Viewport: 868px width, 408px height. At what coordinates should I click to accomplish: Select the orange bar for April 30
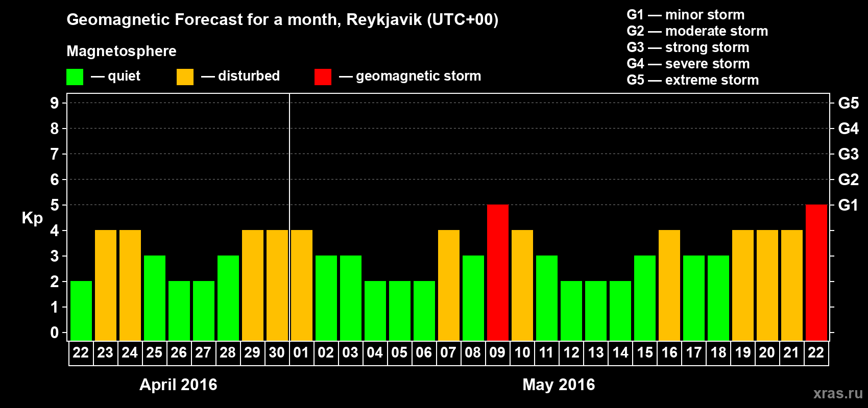[x=277, y=285]
